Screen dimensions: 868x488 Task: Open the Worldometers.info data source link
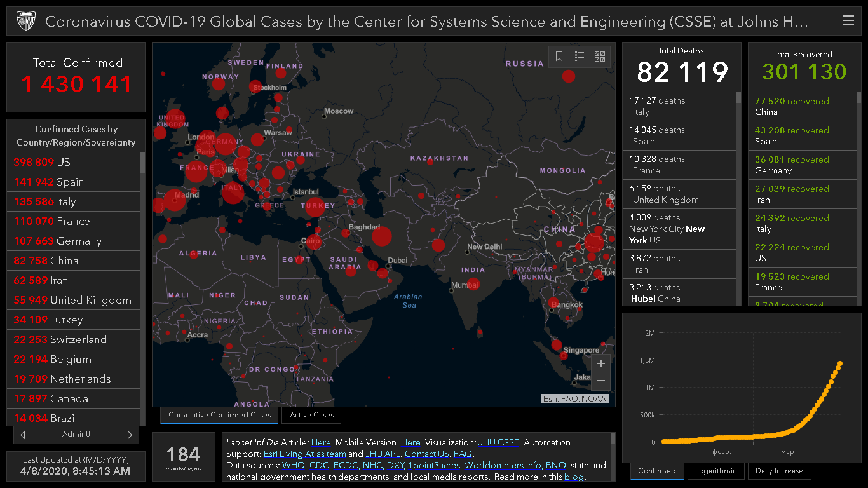click(503, 465)
